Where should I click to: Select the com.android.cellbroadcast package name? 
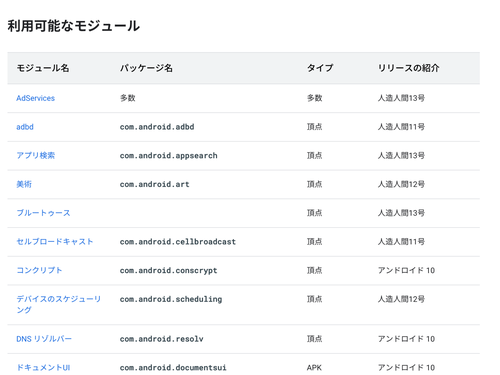click(x=178, y=241)
